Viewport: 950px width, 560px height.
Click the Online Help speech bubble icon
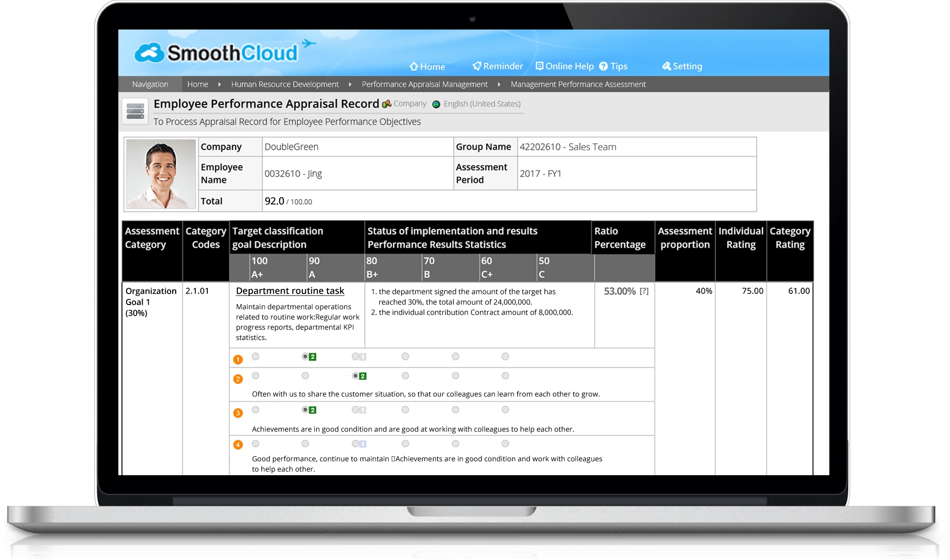click(x=539, y=66)
